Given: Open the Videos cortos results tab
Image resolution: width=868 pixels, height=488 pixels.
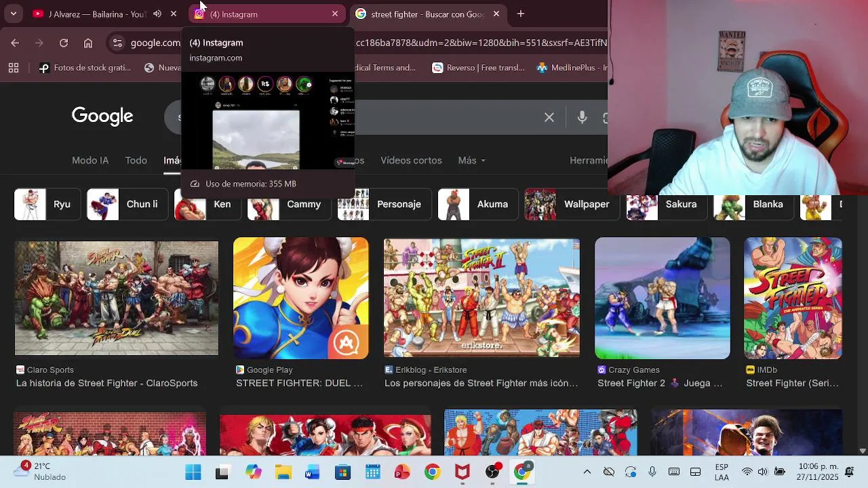Looking at the screenshot, I should pyautogui.click(x=411, y=161).
